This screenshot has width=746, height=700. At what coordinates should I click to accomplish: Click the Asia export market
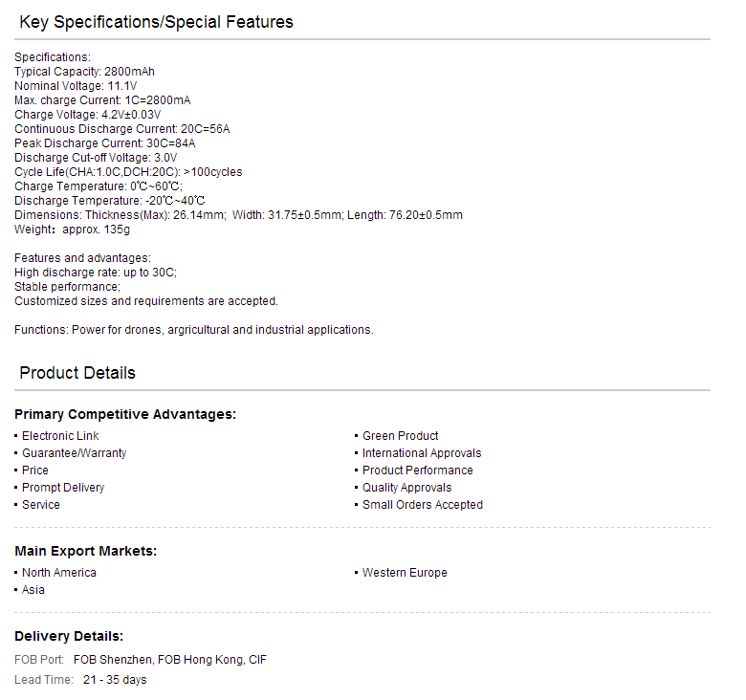tap(33, 590)
